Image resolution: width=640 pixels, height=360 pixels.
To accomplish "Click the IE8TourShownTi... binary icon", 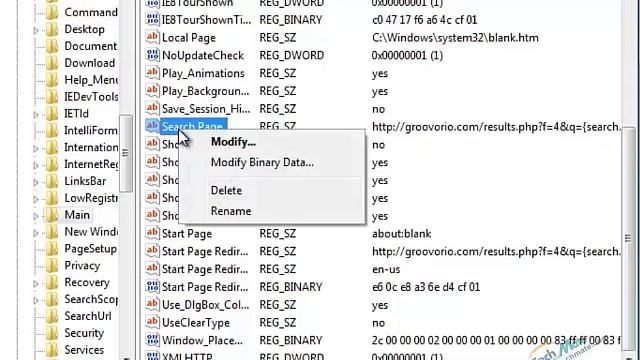I will tap(152, 20).
